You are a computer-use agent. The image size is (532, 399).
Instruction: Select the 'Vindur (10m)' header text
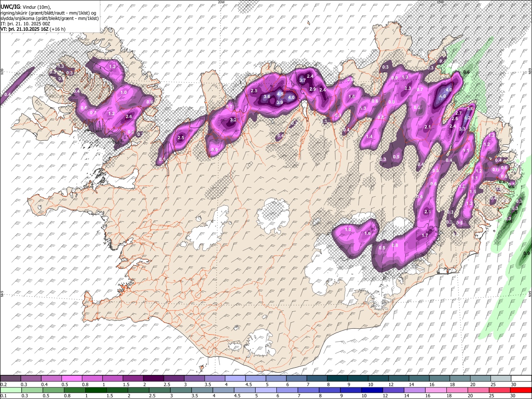click(x=36, y=7)
